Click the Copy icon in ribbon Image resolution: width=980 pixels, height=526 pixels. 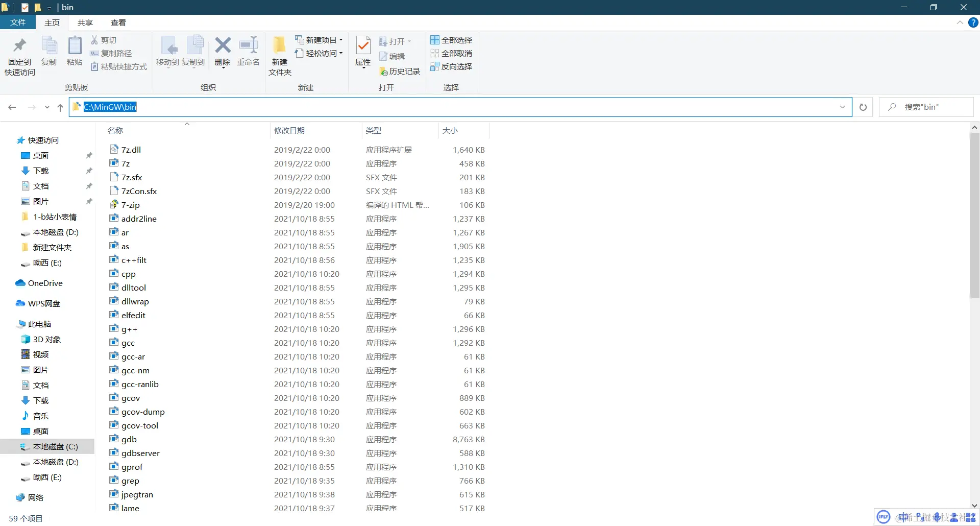tap(49, 46)
